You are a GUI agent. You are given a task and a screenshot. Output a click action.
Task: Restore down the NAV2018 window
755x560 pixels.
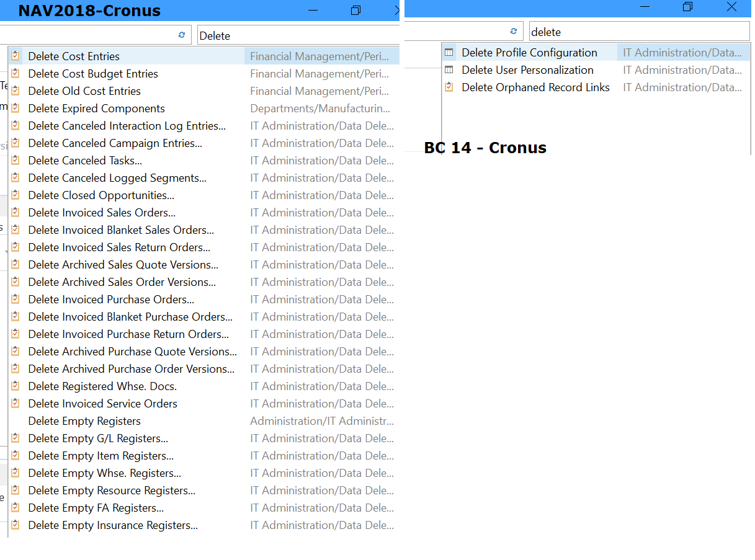pyautogui.click(x=355, y=10)
